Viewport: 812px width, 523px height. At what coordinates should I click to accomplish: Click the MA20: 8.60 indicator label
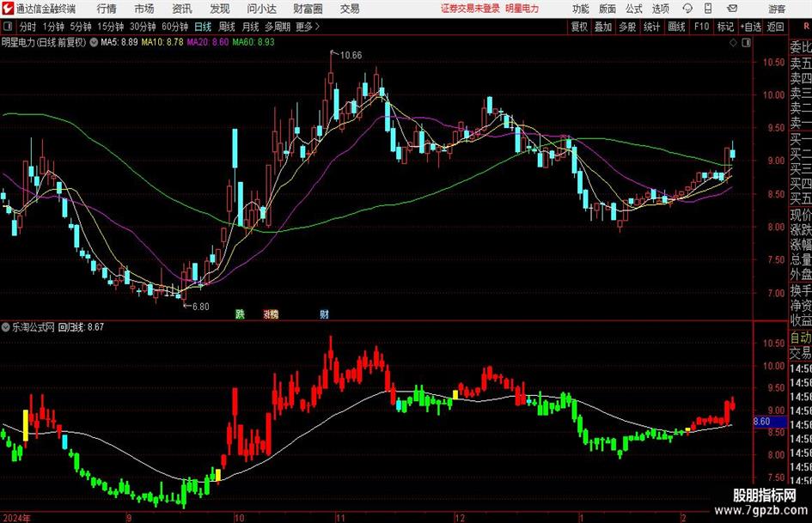coord(207,42)
